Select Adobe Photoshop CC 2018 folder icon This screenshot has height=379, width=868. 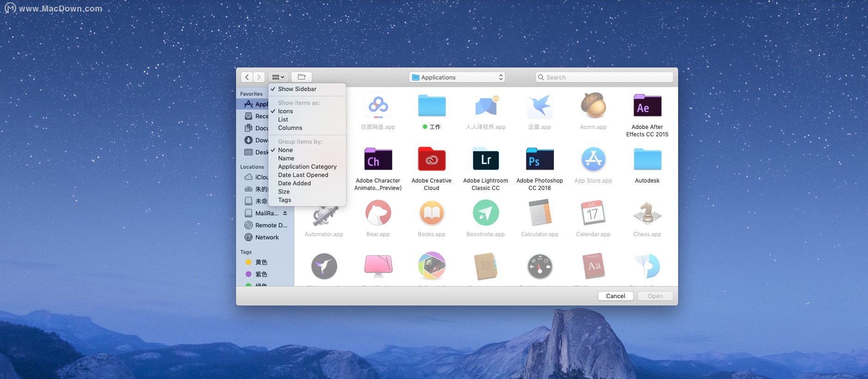pos(539,160)
